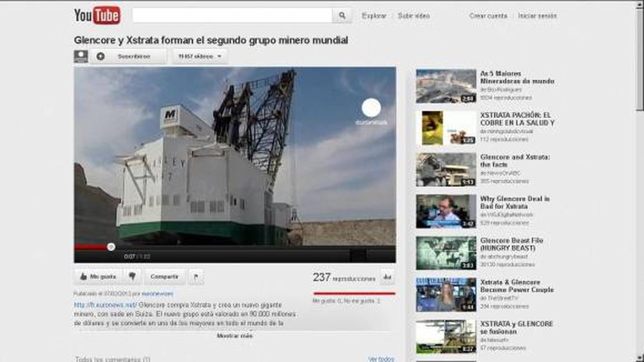This screenshot has height=362, width=644.
Task: Click the Suscribirse button
Action: [x=128, y=56]
